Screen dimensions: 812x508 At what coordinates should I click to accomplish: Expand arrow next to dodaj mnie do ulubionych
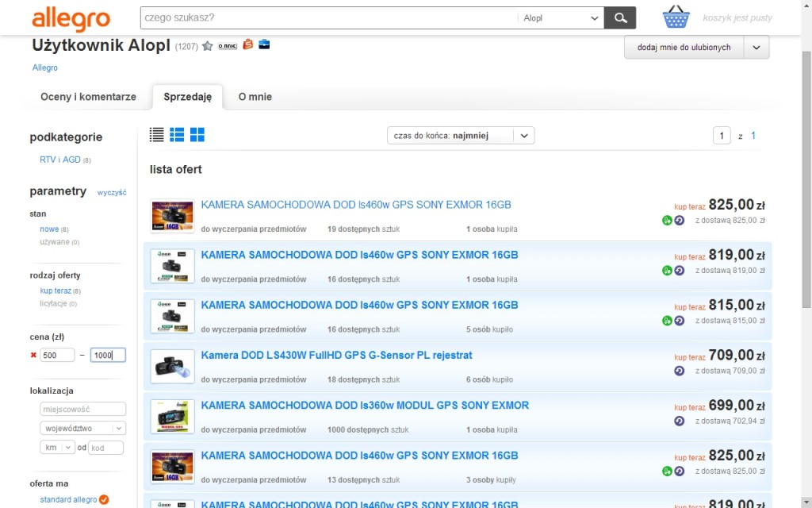[x=756, y=47]
